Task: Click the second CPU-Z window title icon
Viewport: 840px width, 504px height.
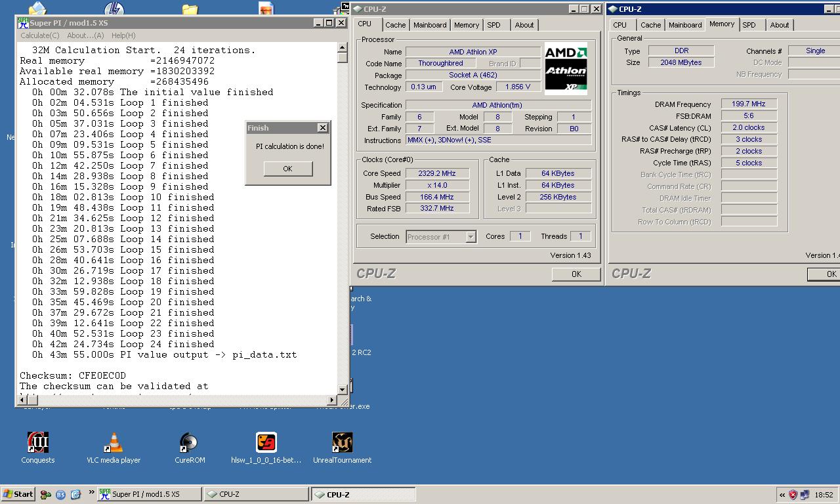Action: click(x=613, y=9)
